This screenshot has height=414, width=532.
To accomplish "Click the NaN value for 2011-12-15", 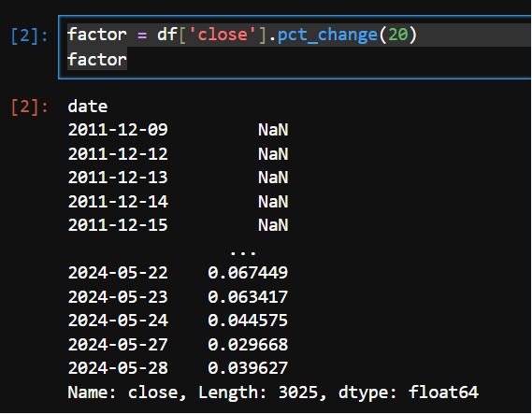I will pos(273,225).
